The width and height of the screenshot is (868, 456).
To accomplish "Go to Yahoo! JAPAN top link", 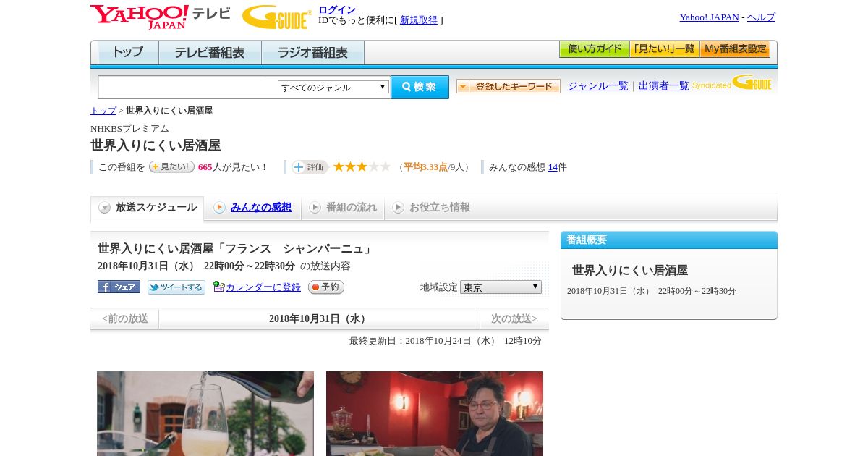I will [x=709, y=17].
